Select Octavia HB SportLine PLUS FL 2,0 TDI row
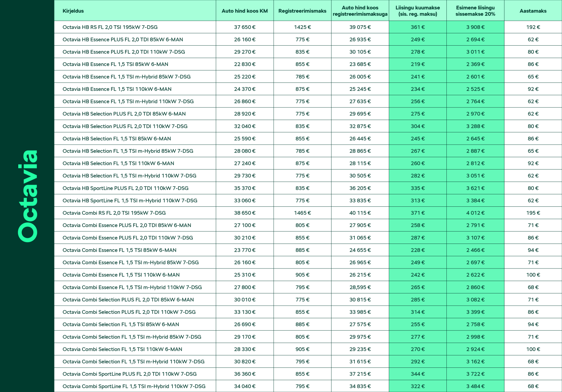 pyautogui.click(x=125, y=188)
